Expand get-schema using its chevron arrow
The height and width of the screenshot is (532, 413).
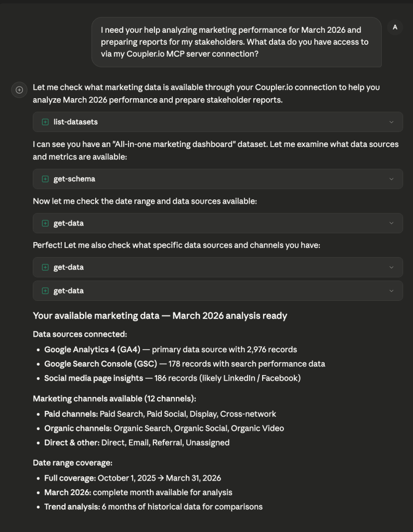391,179
